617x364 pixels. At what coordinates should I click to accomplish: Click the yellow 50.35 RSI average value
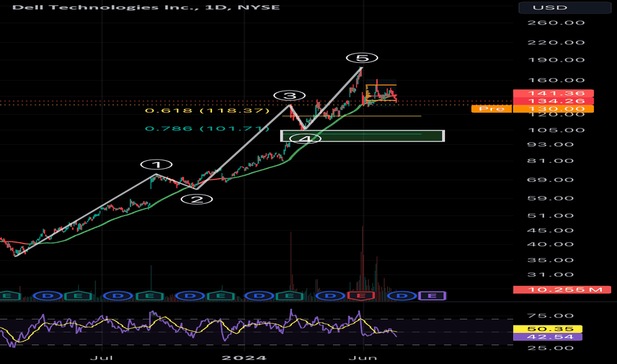(x=547, y=329)
